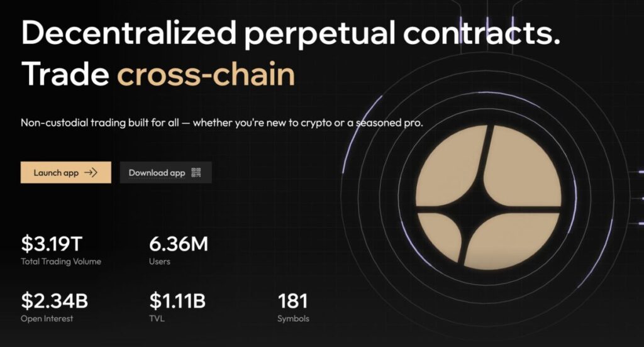Click the 'Total Trading Volume' label

click(x=60, y=262)
